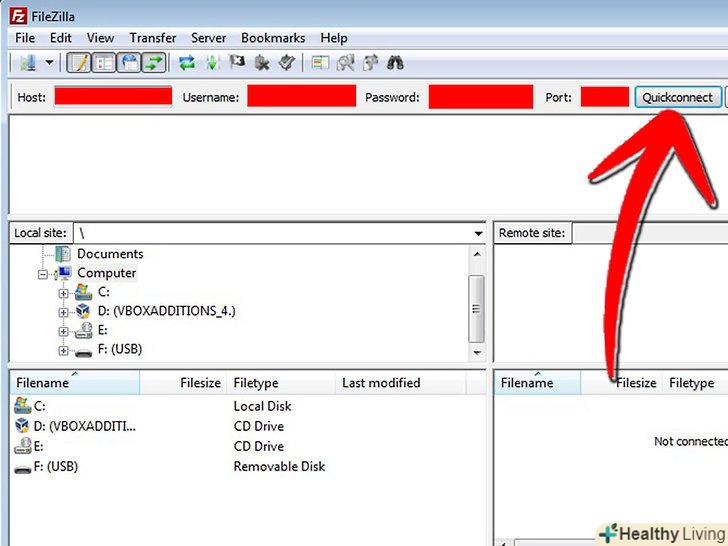The width and height of the screenshot is (728, 546).
Task: Expand the E: drive tree node
Action: pyautogui.click(x=64, y=332)
